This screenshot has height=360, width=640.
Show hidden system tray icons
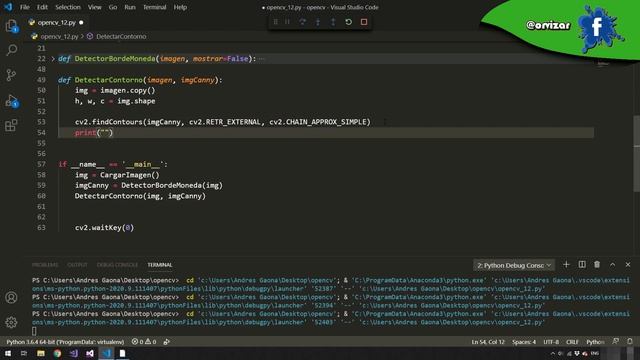pos(553,353)
